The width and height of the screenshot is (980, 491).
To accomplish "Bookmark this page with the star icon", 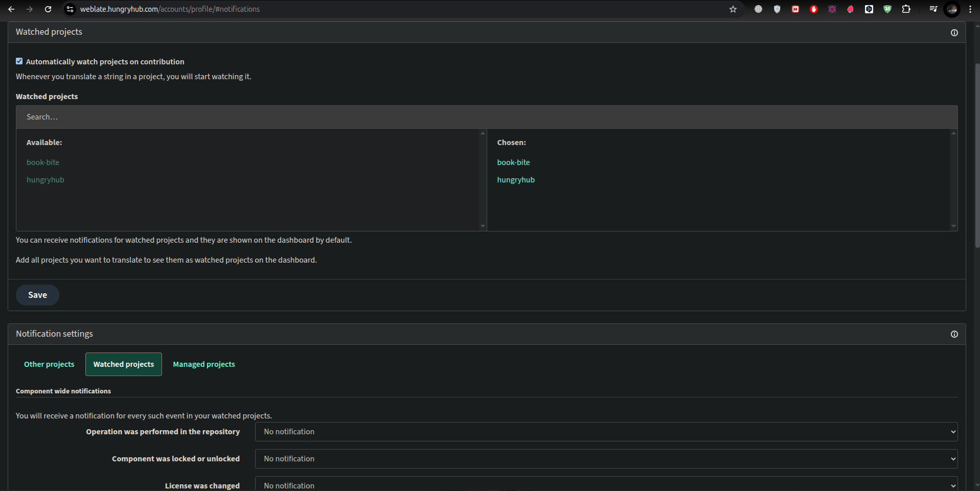I will 733,9.
